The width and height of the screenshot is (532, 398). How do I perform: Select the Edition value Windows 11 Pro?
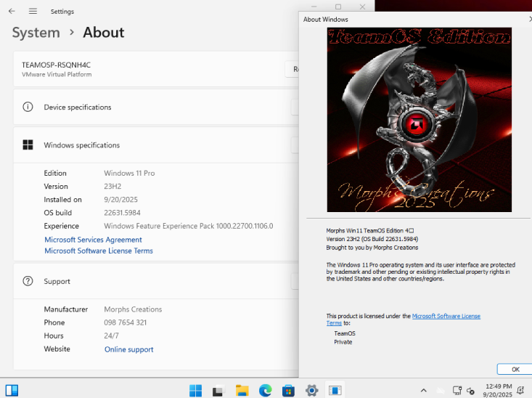129,173
